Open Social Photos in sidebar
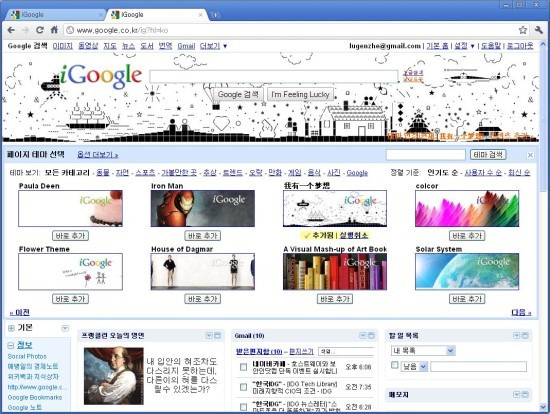This screenshot has width=550, height=414. 27,356
